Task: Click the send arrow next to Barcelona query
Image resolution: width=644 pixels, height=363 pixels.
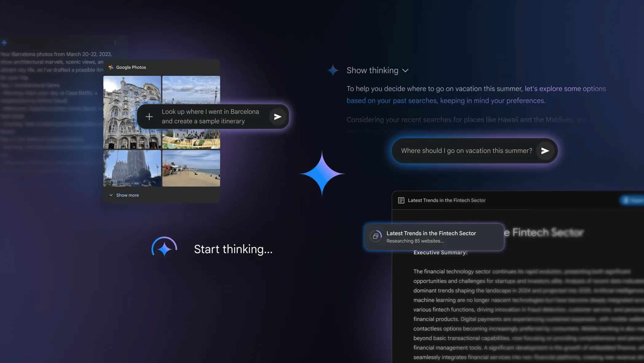Action: coord(277,116)
